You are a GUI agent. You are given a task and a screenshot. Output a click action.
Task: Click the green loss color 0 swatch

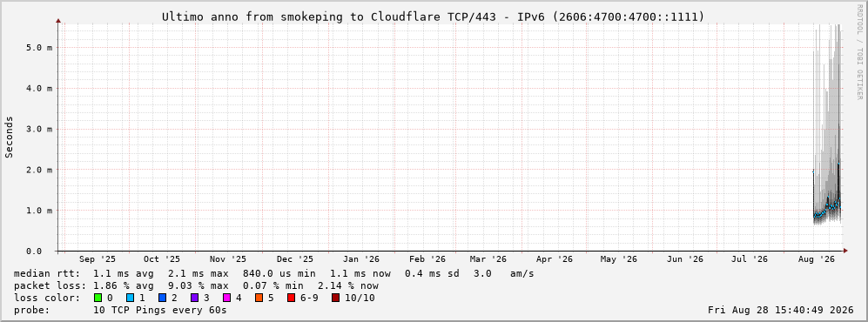[98, 299]
